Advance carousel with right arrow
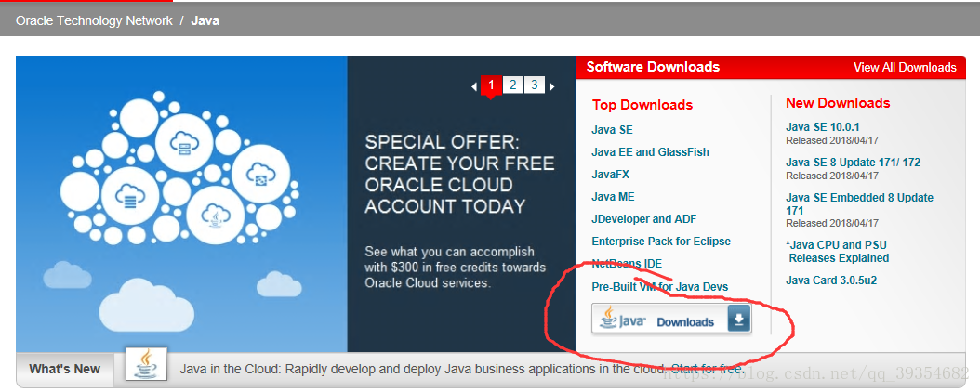The image size is (980, 392). (x=552, y=86)
